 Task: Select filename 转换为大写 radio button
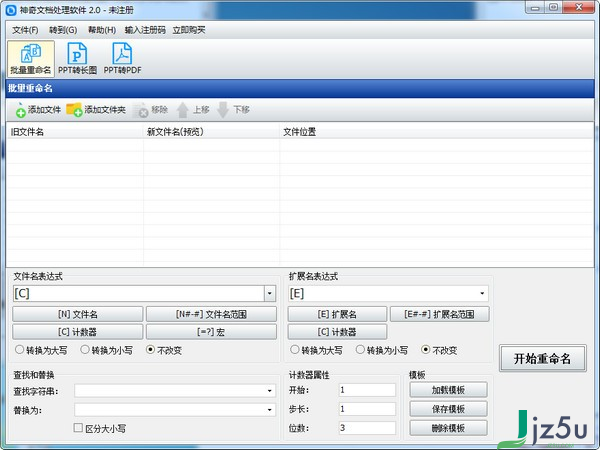coord(20,350)
